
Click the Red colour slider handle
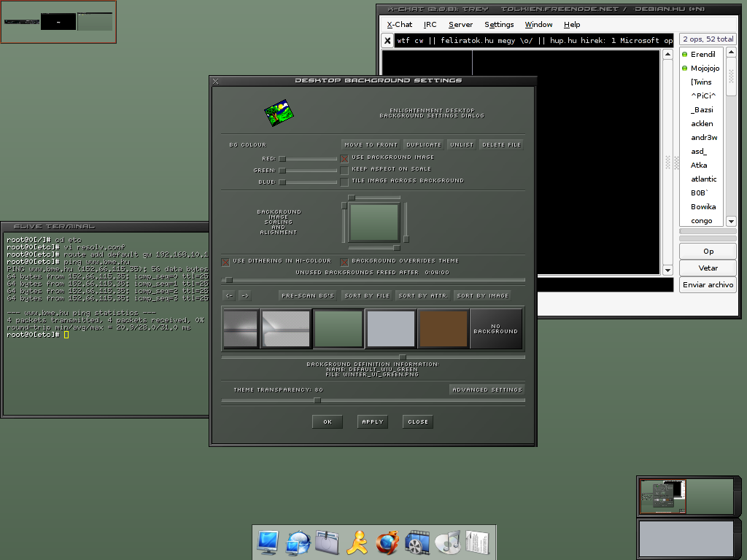[282, 159]
